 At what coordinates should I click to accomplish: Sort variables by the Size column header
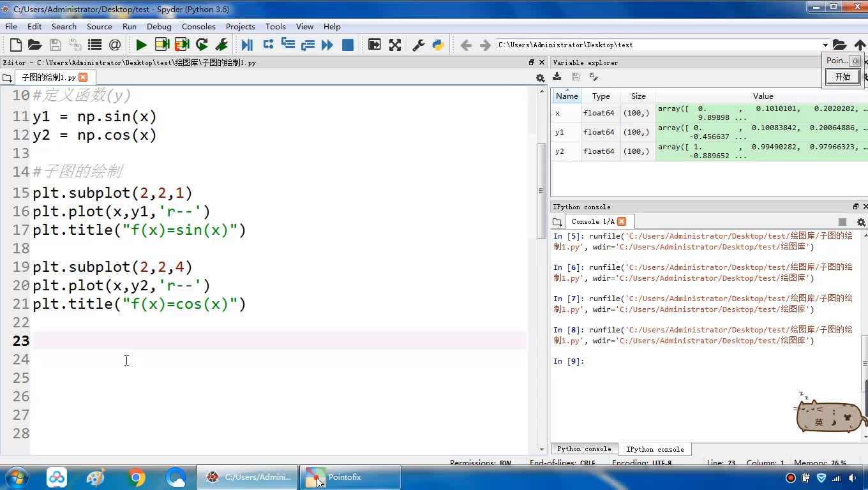coord(638,96)
